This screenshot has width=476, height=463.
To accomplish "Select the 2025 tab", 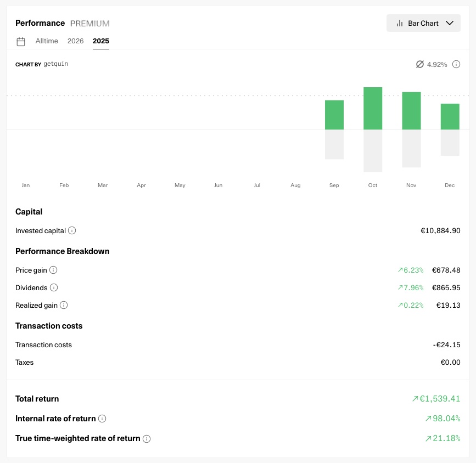I will tap(101, 41).
